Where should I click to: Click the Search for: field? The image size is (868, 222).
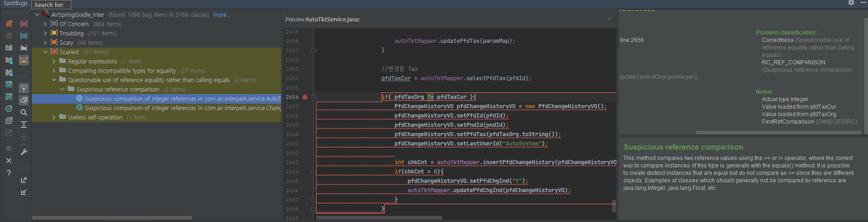[x=51, y=5]
